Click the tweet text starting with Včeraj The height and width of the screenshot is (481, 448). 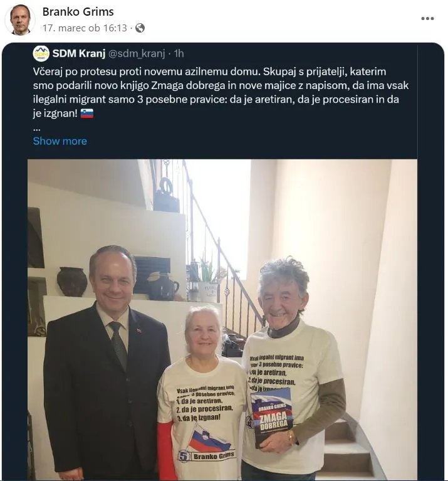pos(221,92)
